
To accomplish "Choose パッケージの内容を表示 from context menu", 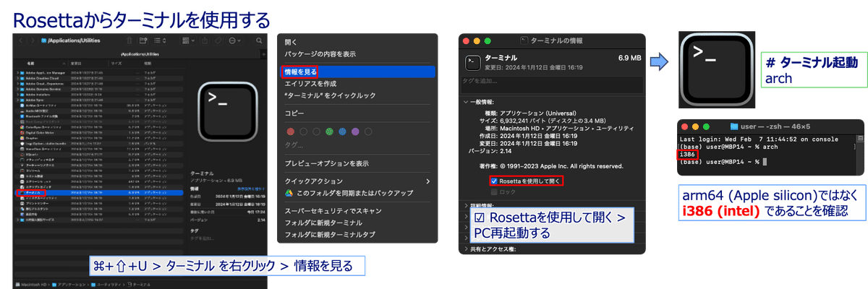I will point(320,54).
